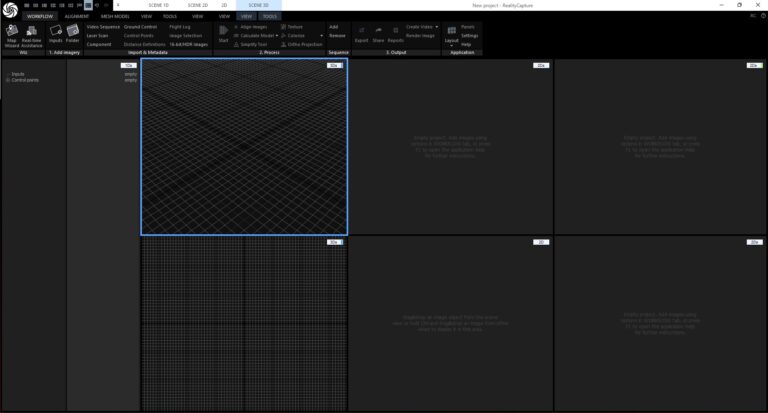Expand the Control points tree node
The height and width of the screenshot is (413, 768).
click(7, 79)
